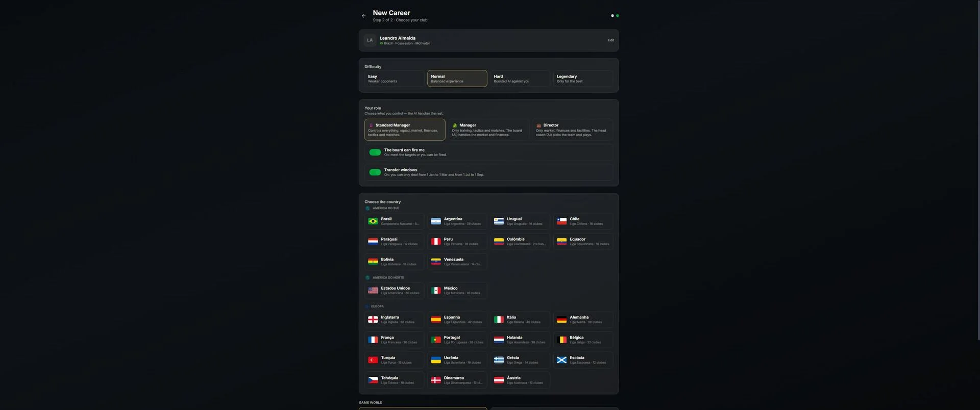The image size is (980, 410).
Task: Choose Tchéquia from the country list
Action: 394,380
